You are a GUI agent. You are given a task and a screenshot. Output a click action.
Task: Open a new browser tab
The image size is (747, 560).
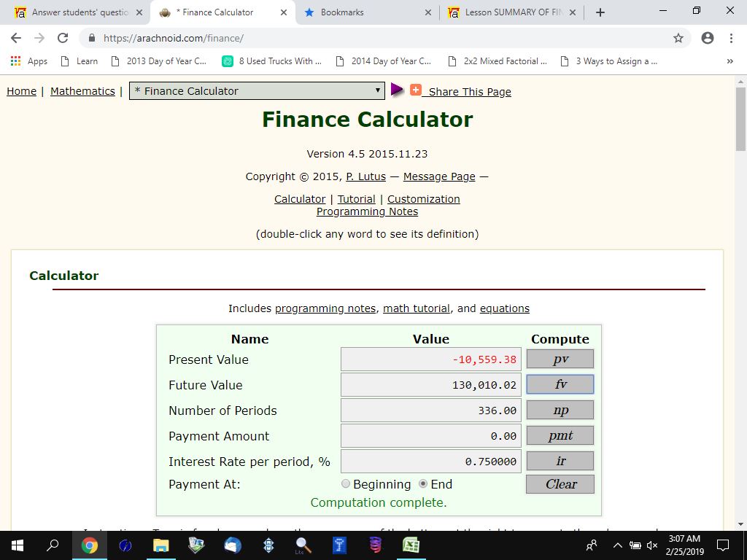coord(600,12)
